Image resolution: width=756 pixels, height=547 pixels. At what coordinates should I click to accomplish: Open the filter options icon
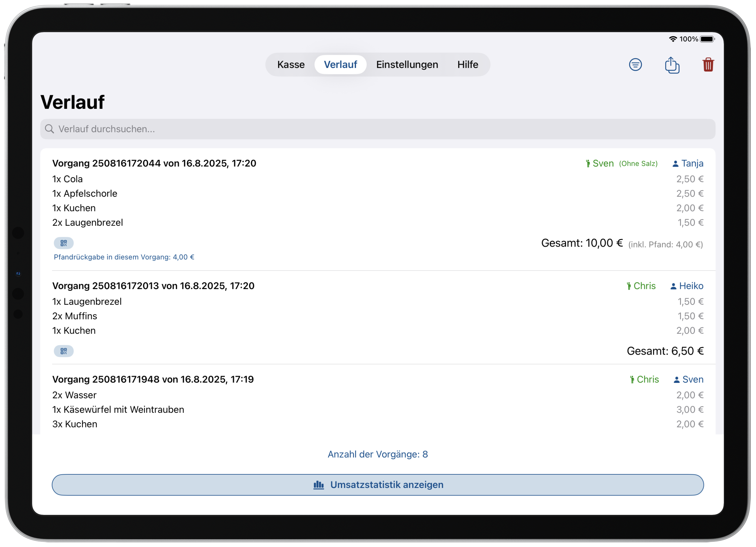635,65
